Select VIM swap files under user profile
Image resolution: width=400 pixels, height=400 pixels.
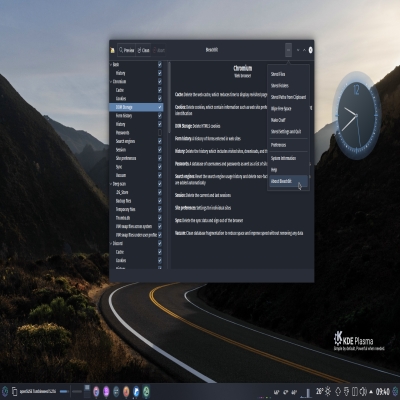pos(136,235)
